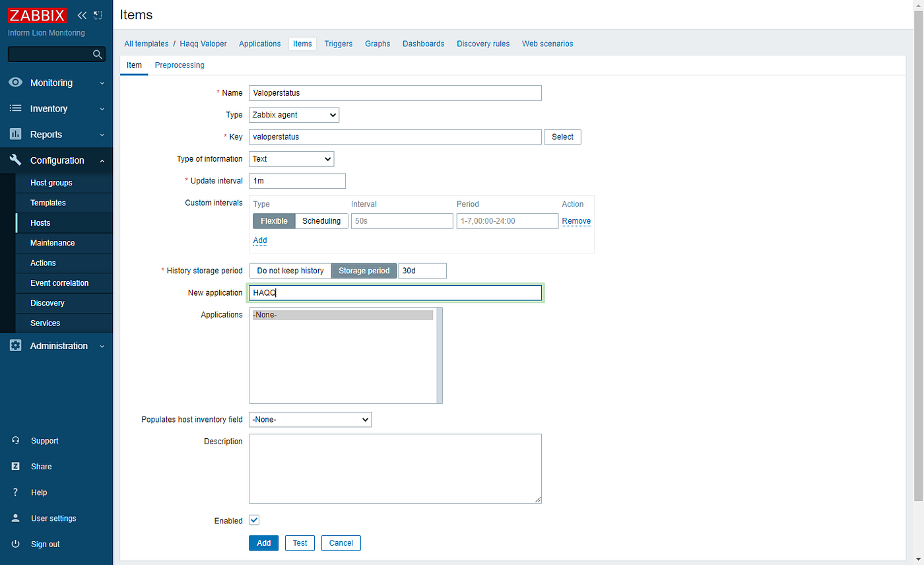
Task: Click the Configuration wrench icon
Action: [16, 160]
